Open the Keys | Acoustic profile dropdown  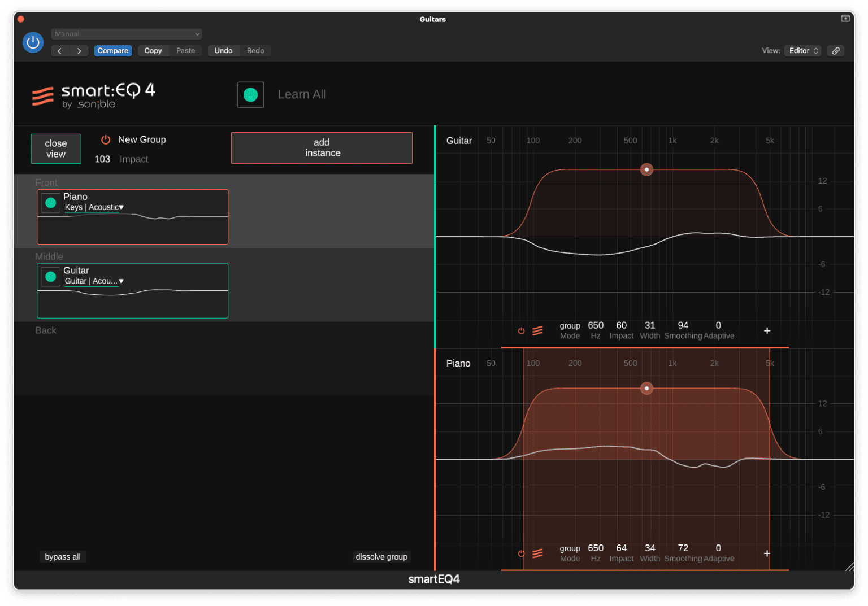click(94, 207)
